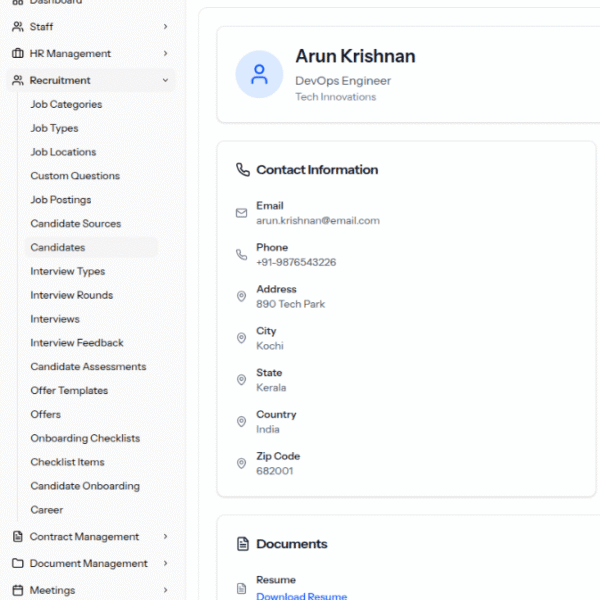Expand the Staff submenu arrow
Screen dimensions: 600x600
tap(165, 27)
